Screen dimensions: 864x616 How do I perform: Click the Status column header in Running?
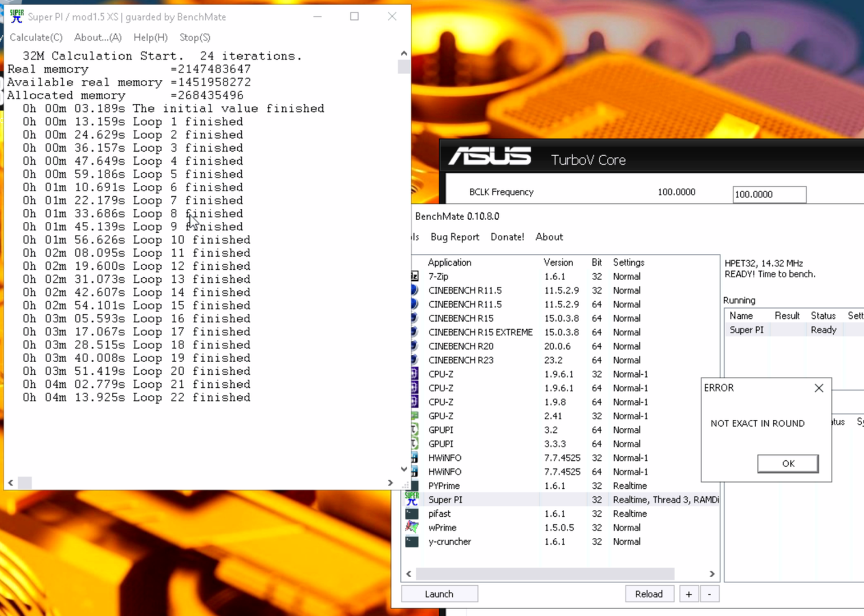tap(823, 315)
